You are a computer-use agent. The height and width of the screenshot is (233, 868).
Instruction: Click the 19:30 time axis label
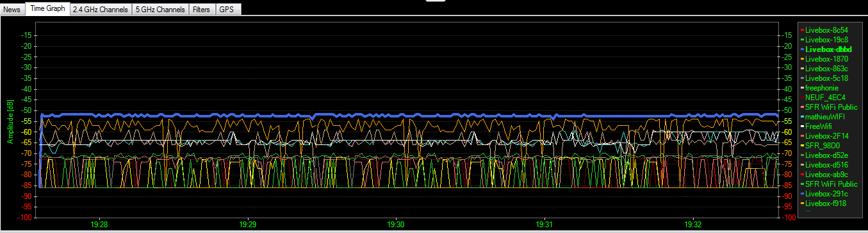pos(397,225)
